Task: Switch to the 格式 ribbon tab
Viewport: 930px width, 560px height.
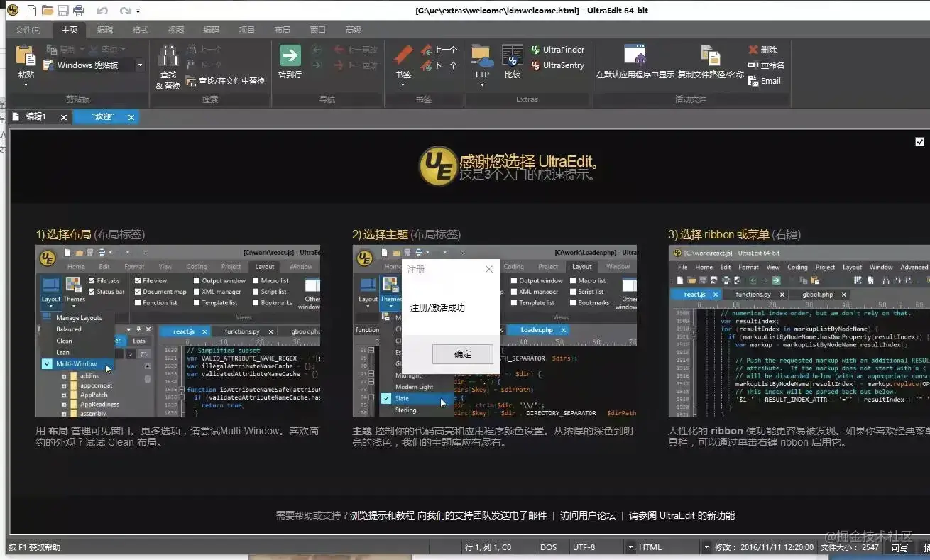Action: pos(141,30)
